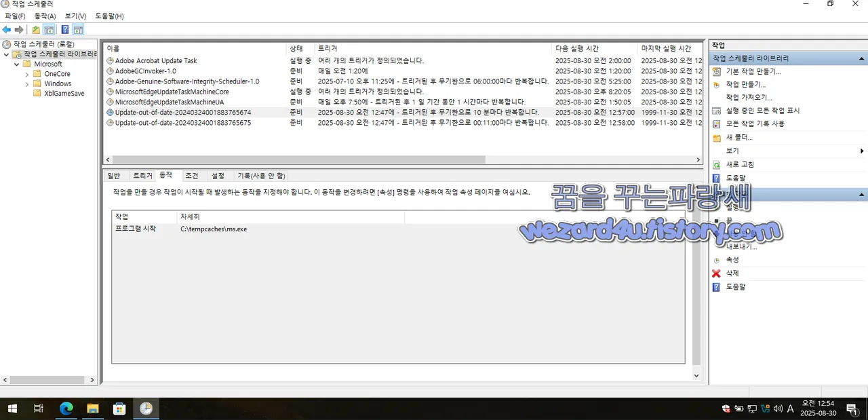
Task: Sort by the 상태 column header
Action: tap(300, 49)
